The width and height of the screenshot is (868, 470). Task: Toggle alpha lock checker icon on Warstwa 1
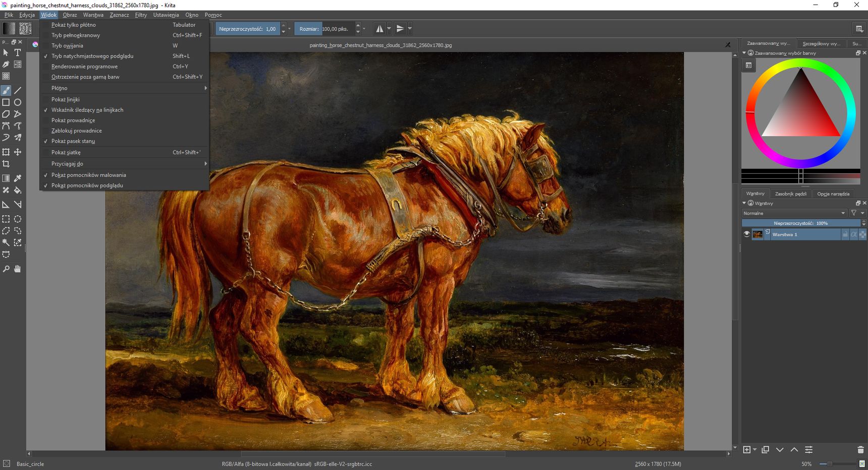862,234
